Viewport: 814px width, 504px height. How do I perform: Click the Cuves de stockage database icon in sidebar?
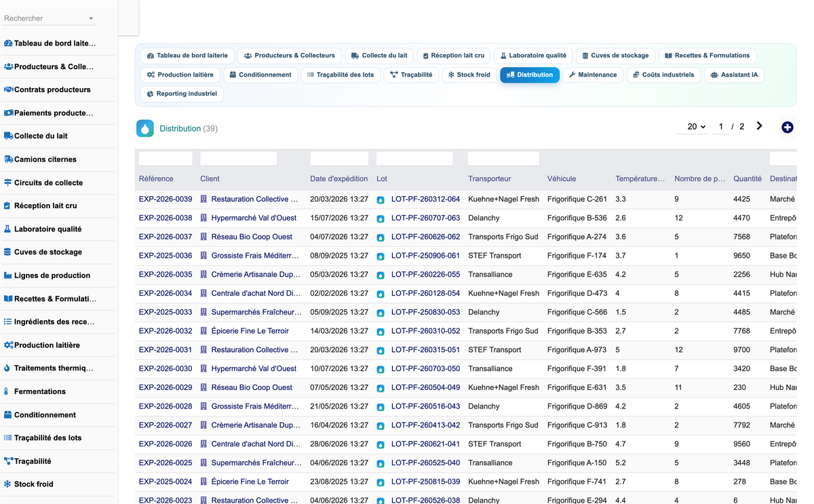(x=8, y=252)
